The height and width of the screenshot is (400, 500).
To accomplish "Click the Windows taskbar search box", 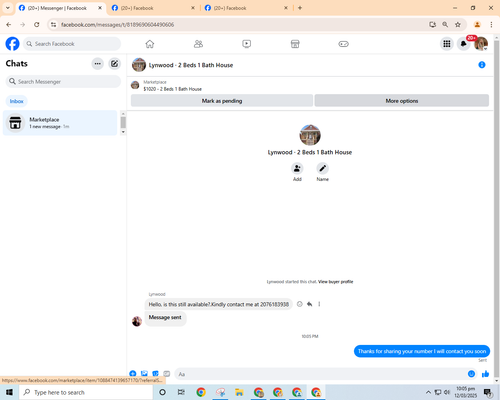I will pos(86,392).
